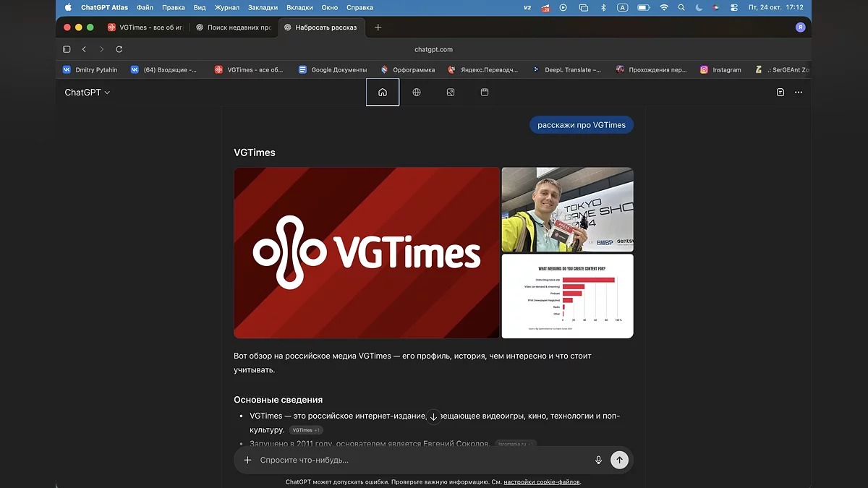
Task: Open the VGTimes bookmark in bookmarks bar
Action: [248, 69]
